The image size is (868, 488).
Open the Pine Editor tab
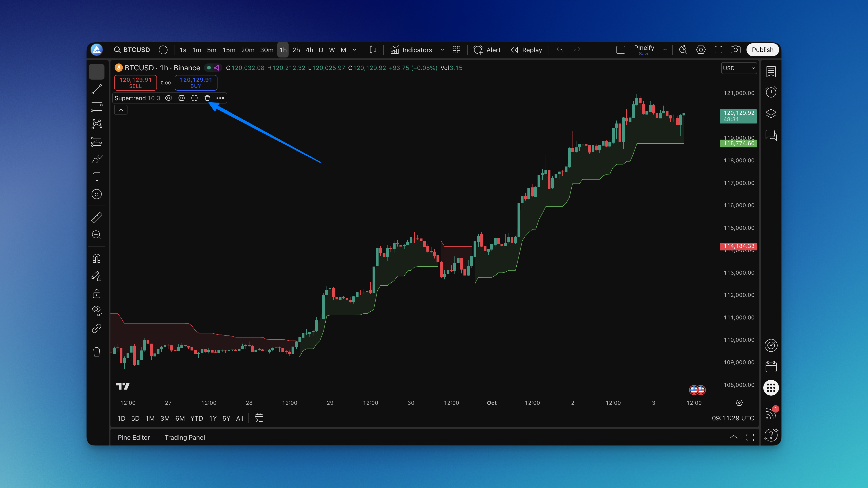tap(134, 437)
